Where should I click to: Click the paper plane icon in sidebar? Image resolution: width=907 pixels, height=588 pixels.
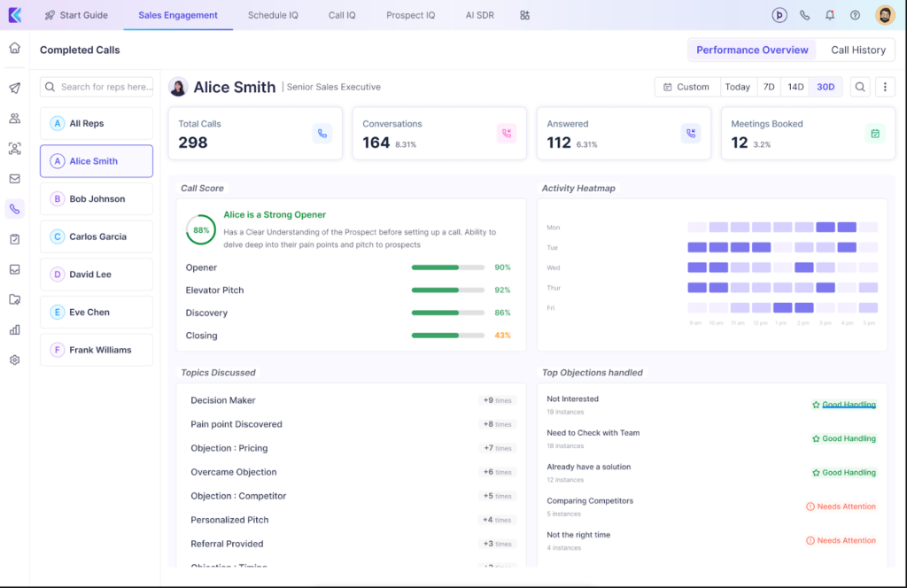pos(14,88)
